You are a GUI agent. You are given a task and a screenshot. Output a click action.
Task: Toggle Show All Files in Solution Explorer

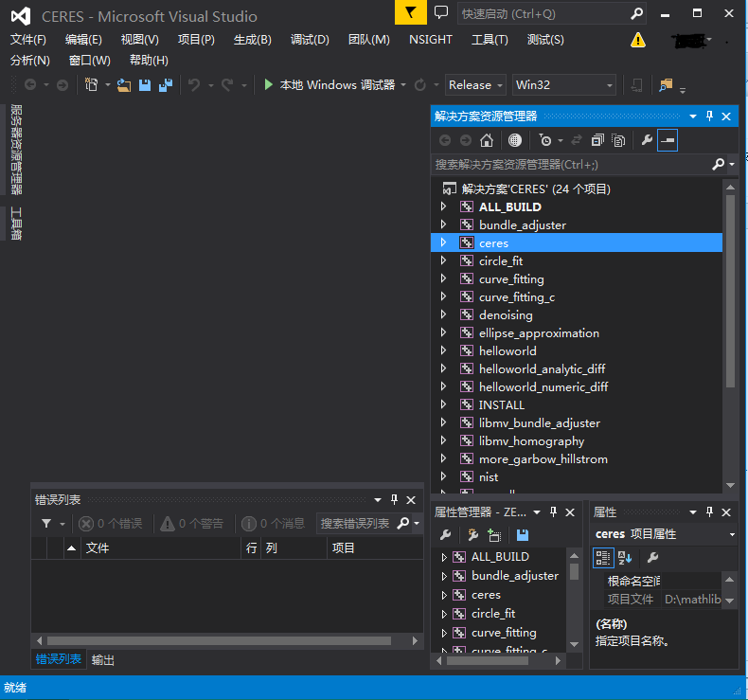tap(618, 140)
